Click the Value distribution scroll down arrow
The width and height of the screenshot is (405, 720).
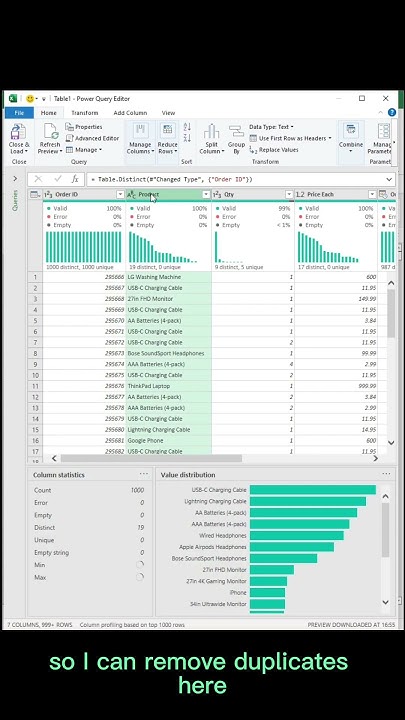pyautogui.click(x=386, y=602)
